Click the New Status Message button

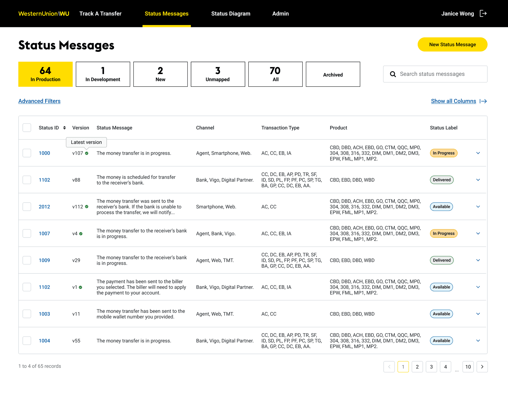pyautogui.click(x=452, y=44)
